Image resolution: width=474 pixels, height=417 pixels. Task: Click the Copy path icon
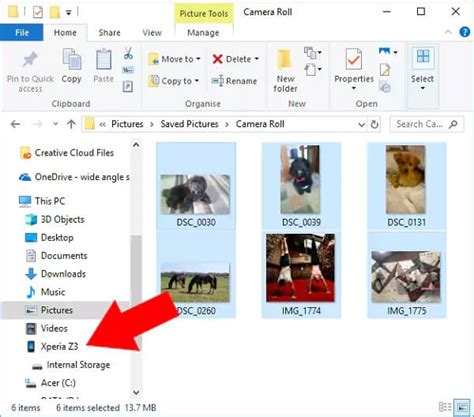click(x=128, y=70)
